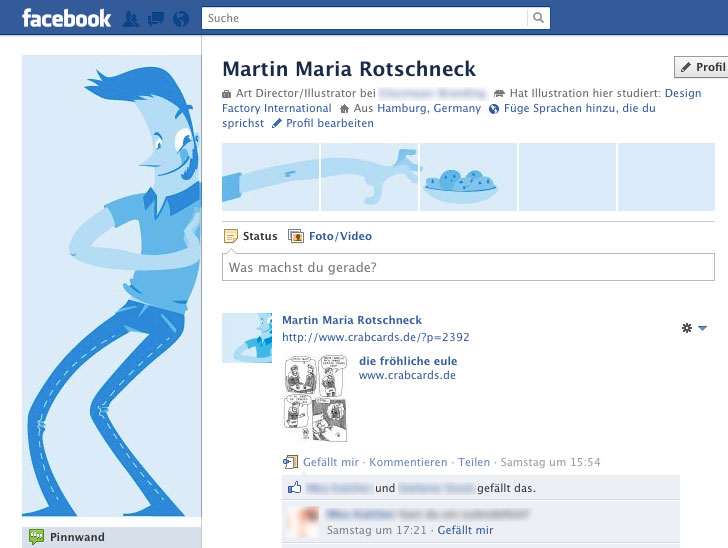This screenshot has width=728, height=548.
Task: Open notifications globe icon in header
Action: click(x=181, y=19)
